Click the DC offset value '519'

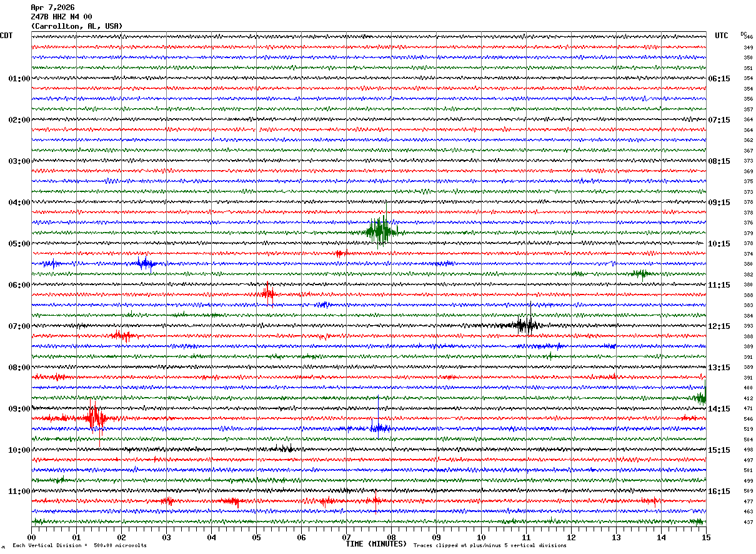(x=748, y=430)
